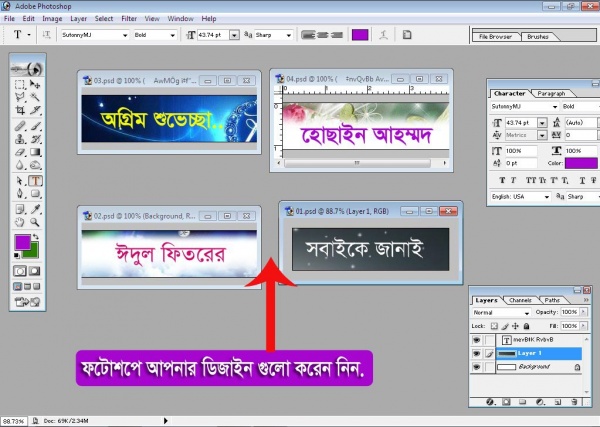
Task: Hide the text layer via eye icon
Action: 476,340
